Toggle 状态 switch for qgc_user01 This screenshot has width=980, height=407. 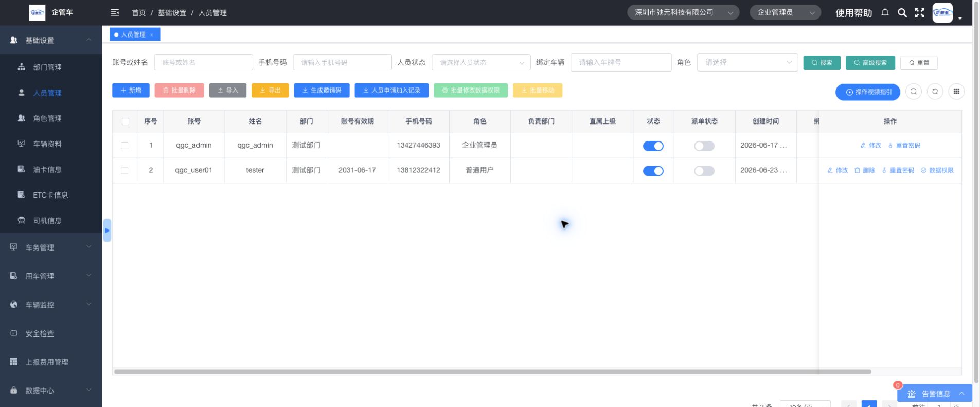pyautogui.click(x=653, y=171)
